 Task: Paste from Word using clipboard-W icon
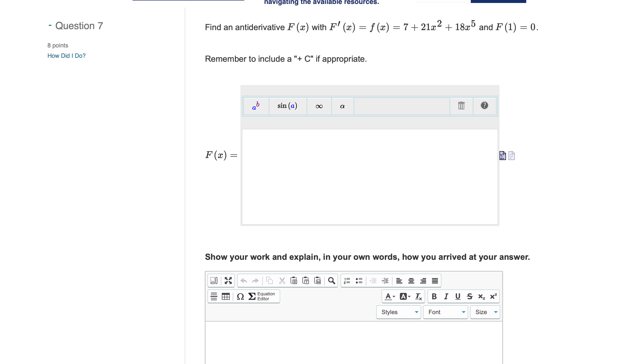click(x=318, y=281)
